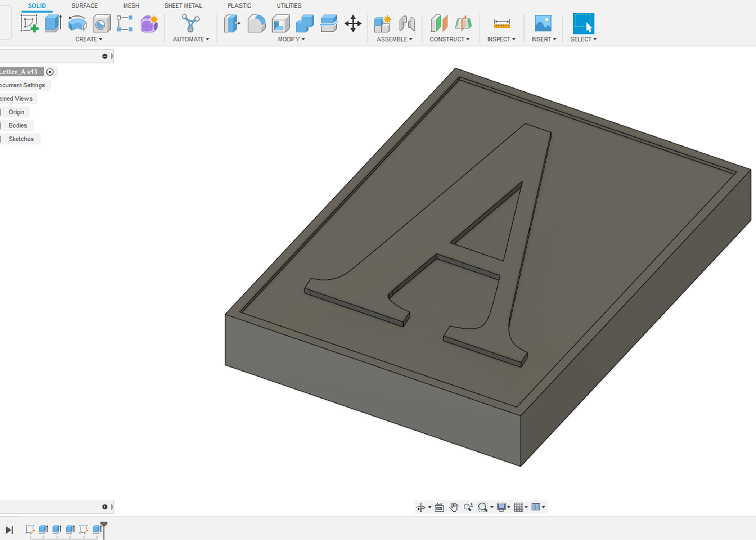This screenshot has width=756, height=540.
Task: Click the Bodies item in browser
Action: (18, 126)
